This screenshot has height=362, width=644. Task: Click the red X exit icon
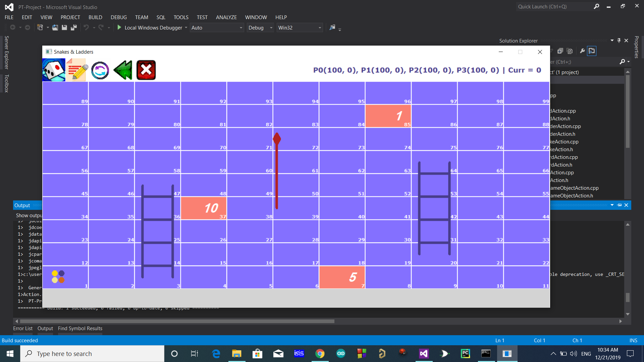point(146,70)
